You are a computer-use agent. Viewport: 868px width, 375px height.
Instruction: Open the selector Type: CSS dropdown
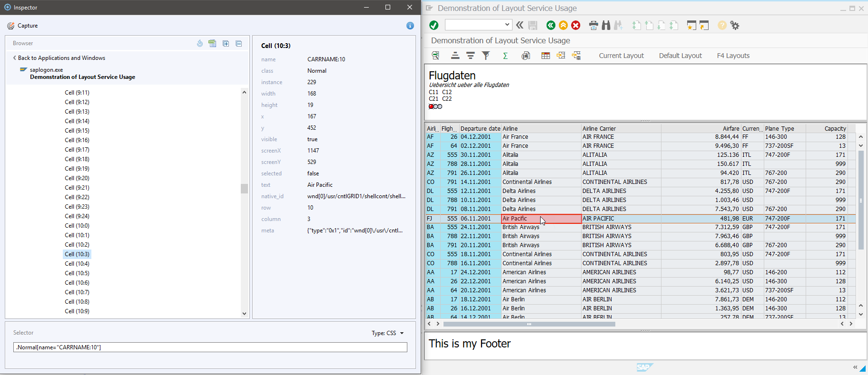click(388, 333)
